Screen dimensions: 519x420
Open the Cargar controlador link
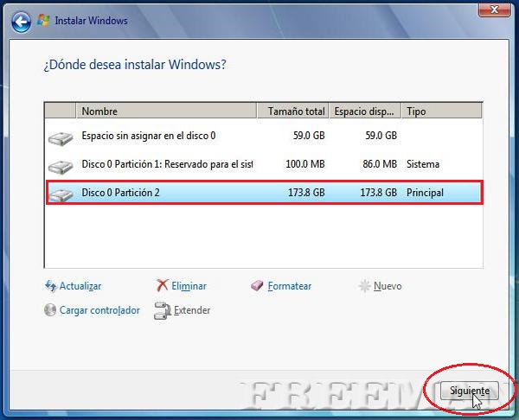coord(99,310)
